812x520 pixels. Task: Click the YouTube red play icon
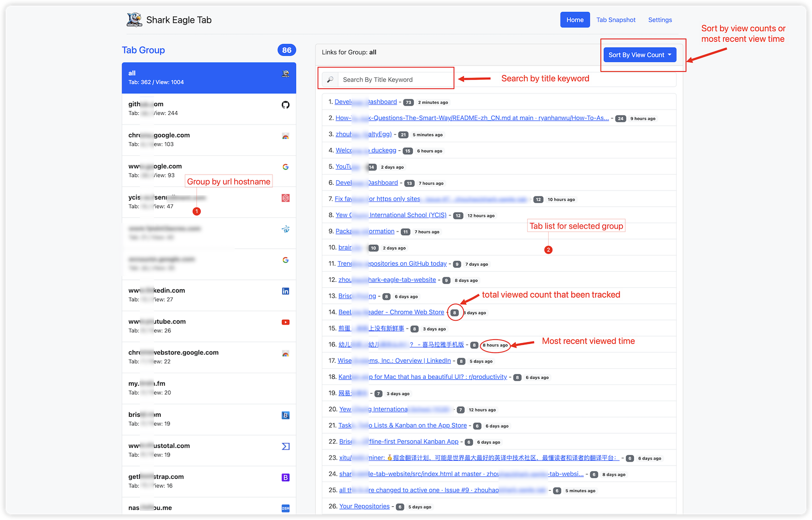[x=286, y=322]
